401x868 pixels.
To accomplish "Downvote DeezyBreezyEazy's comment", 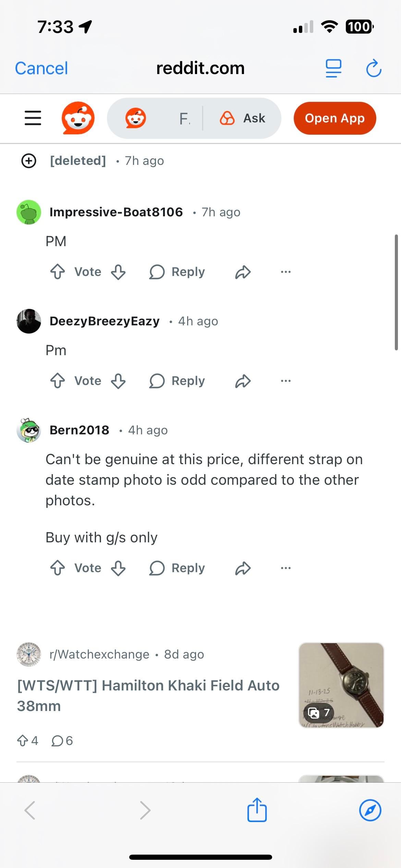I will (118, 381).
